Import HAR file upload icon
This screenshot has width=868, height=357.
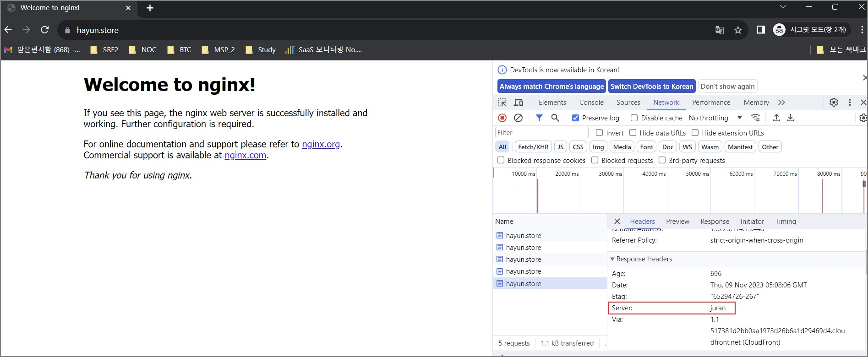pyautogui.click(x=776, y=118)
